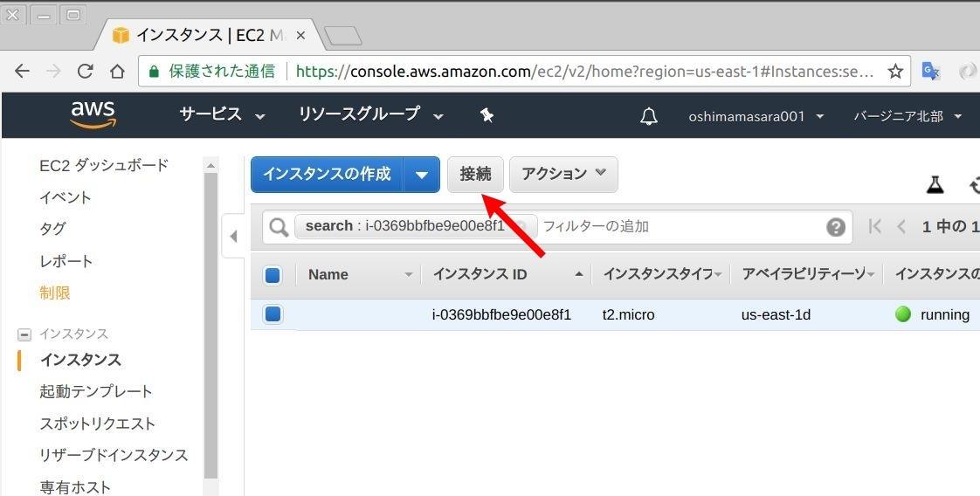The height and width of the screenshot is (496, 980).
Task: Open the browser home page icon
Action: 117,72
